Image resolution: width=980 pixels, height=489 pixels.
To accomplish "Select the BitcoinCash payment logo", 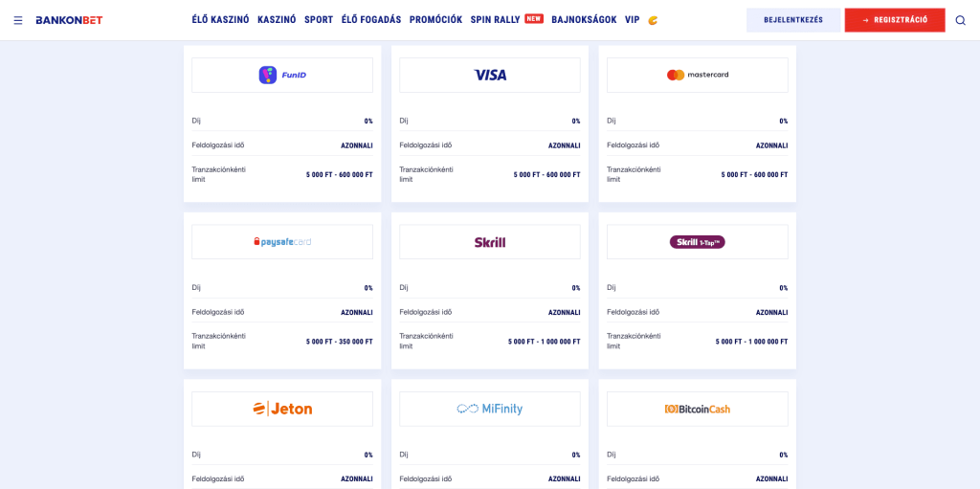I will pos(698,409).
